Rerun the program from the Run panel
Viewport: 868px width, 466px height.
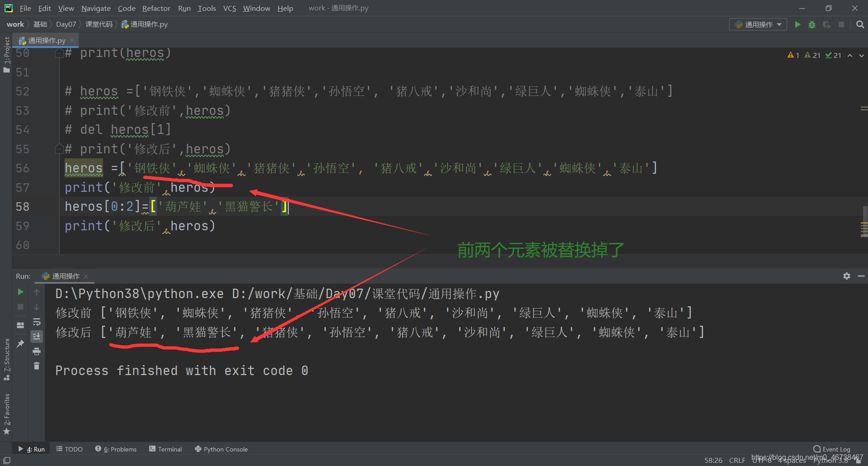click(20, 292)
